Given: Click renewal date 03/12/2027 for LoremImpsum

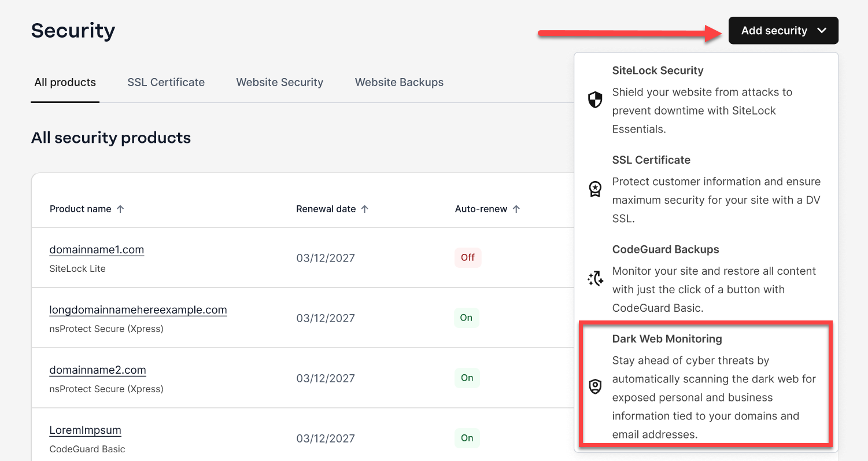Looking at the screenshot, I should point(326,438).
